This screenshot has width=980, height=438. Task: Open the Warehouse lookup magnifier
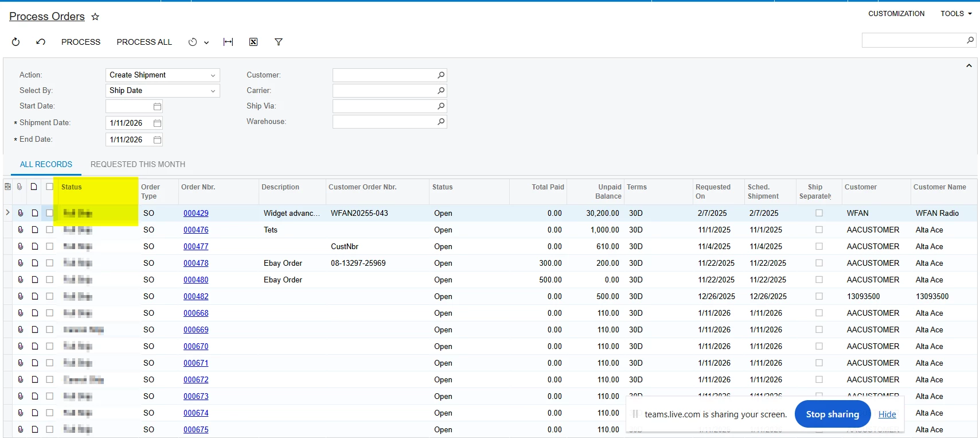pyautogui.click(x=441, y=122)
